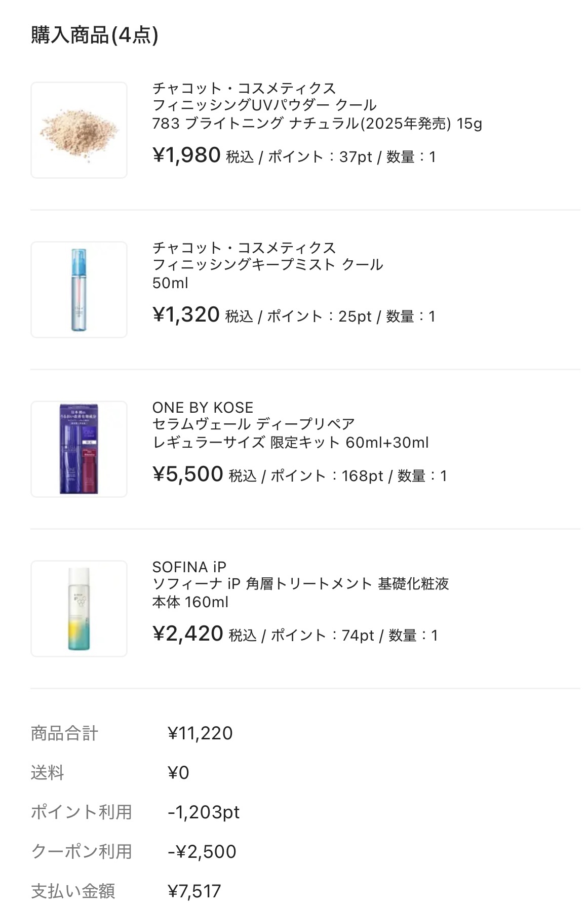Screen dimensions: 588x909
Task: Click the 購入商品(4点) heading
Action: tap(95, 35)
